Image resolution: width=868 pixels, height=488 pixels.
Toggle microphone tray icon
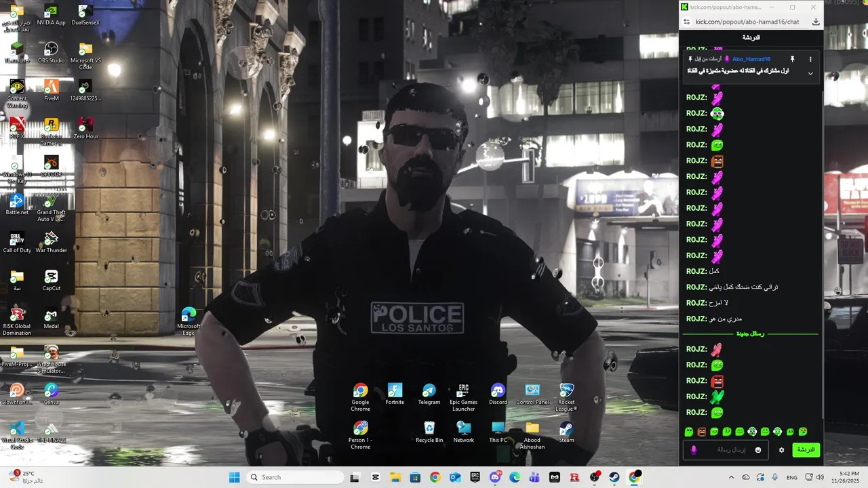774,477
